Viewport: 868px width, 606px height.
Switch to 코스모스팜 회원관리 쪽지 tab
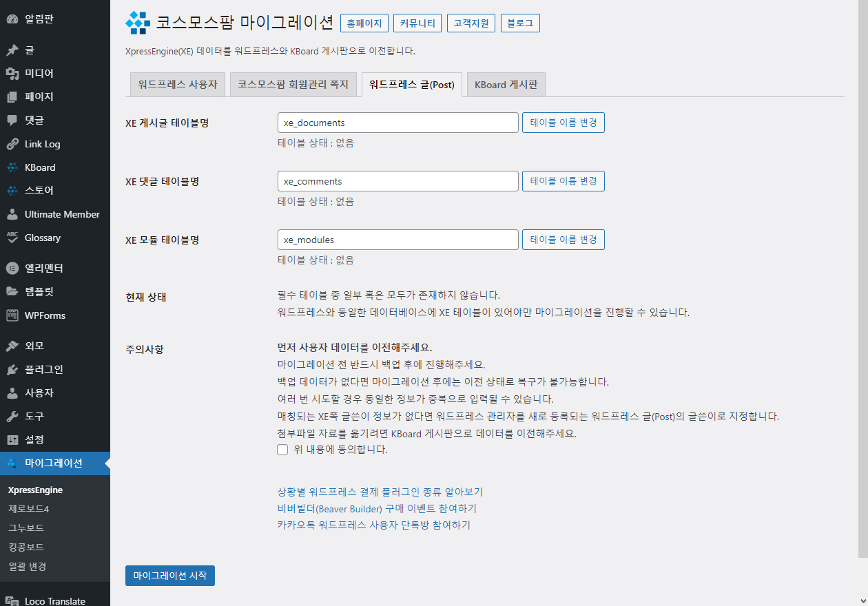[293, 85]
